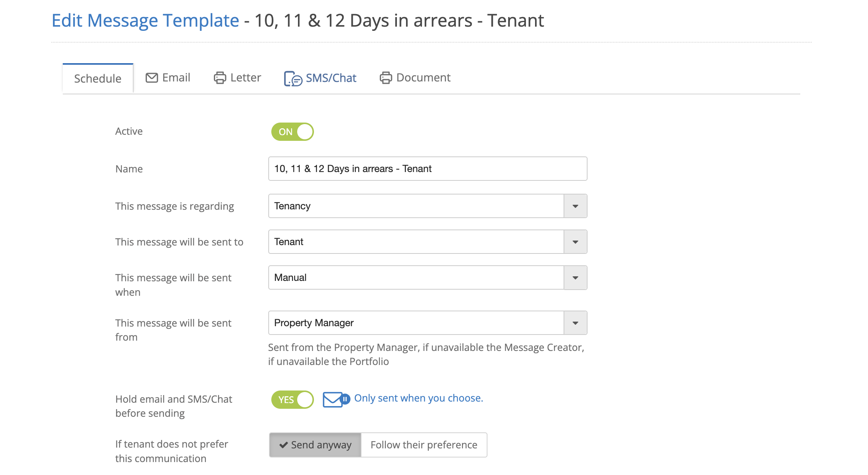Image resolution: width=868 pixels, height=475 pixels.
Task: Switch to the Letter tab
Action: [x=237, y=78]
